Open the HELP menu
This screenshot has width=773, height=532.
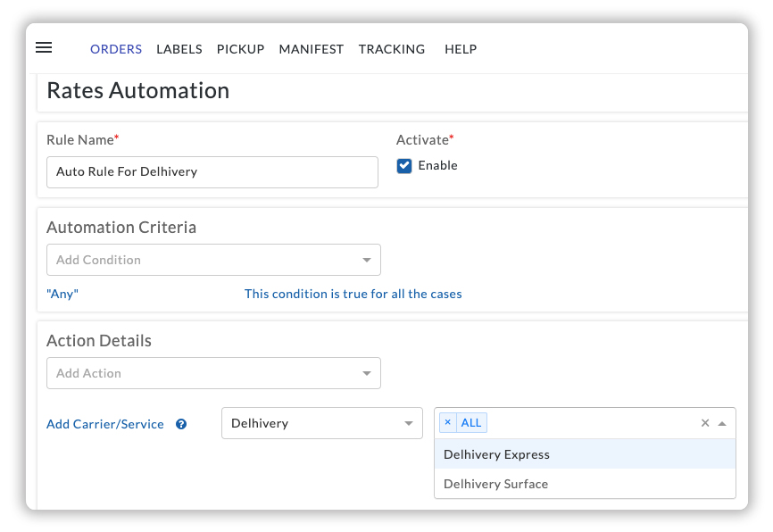[x=461, y=49]
